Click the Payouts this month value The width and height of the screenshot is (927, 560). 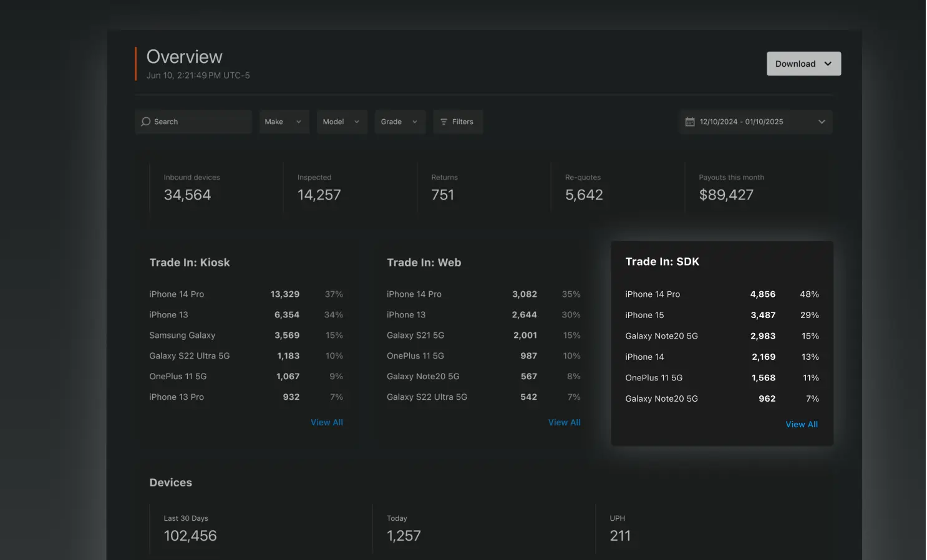(726, 195)
